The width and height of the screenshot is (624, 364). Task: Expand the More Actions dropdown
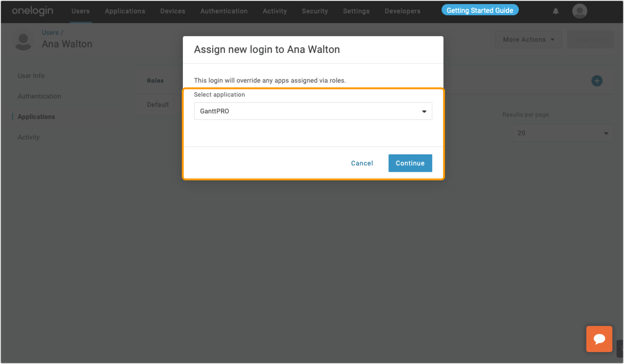[x=528, y=39]
